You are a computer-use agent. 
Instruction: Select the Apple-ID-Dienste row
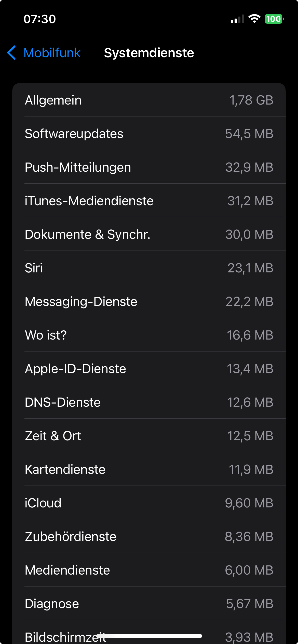(x=149, y=369)
